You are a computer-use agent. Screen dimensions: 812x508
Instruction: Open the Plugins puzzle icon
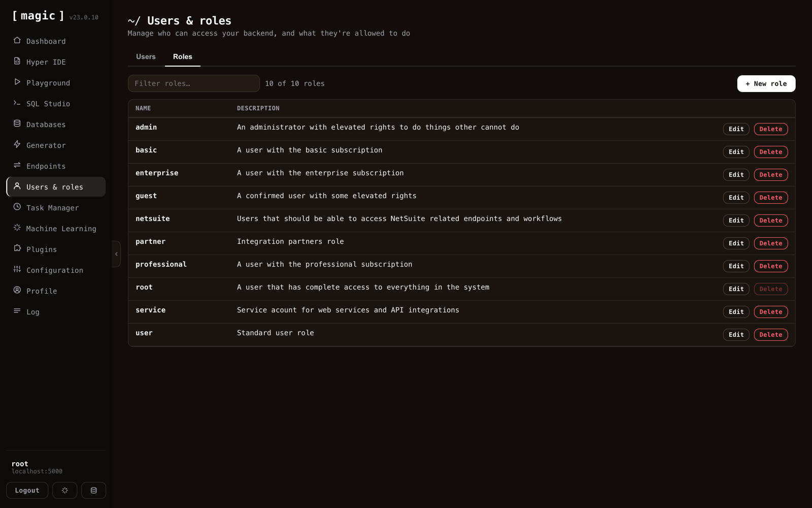(17, 248)
